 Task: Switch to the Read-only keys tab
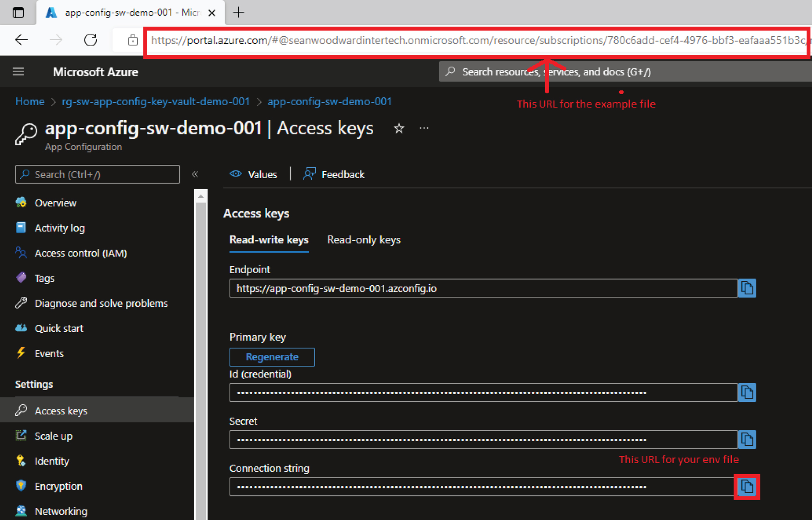pos(364,240)
